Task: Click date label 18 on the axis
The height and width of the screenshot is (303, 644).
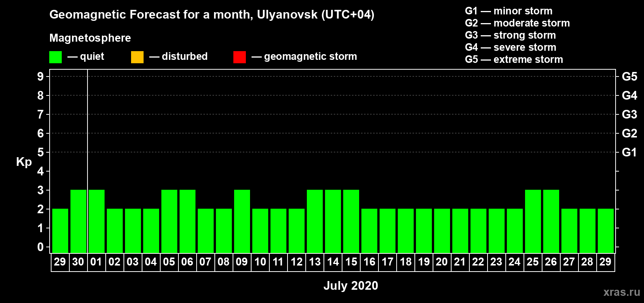Action: pyautogui.click(x=405, y=262)
